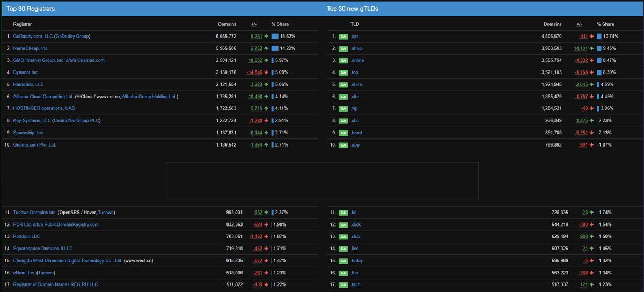Open the .store TLD link
Image resolution: width=644 pixels, height=292 pixels.
pyautogui.click(x=356, y=84)
